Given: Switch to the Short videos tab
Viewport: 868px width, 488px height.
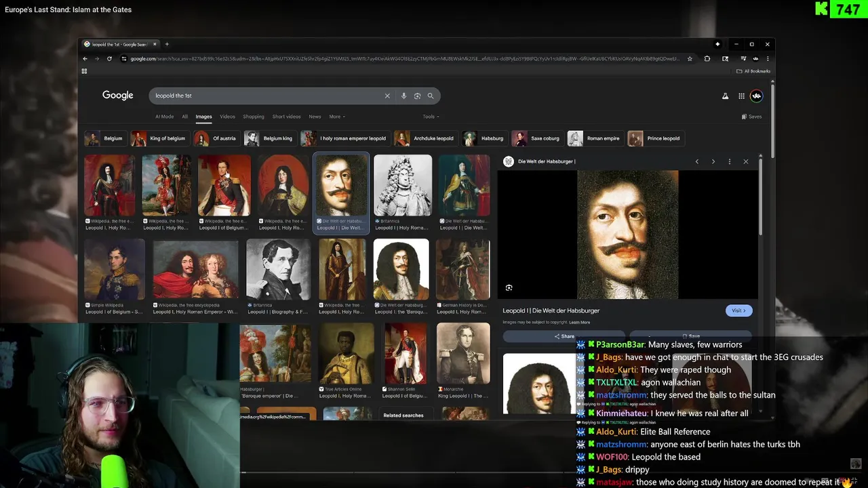Looking at the screenshot, I should click(286, 117).
